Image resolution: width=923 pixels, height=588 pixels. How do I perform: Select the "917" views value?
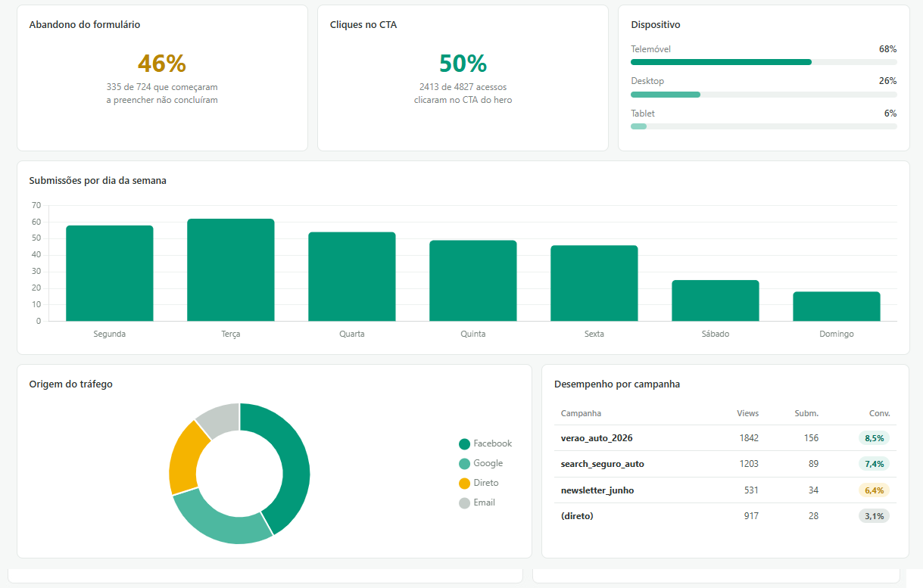click(751, 516)
